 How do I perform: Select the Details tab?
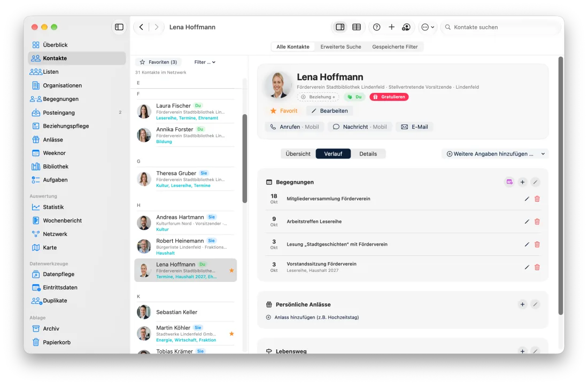click(368, 154)
